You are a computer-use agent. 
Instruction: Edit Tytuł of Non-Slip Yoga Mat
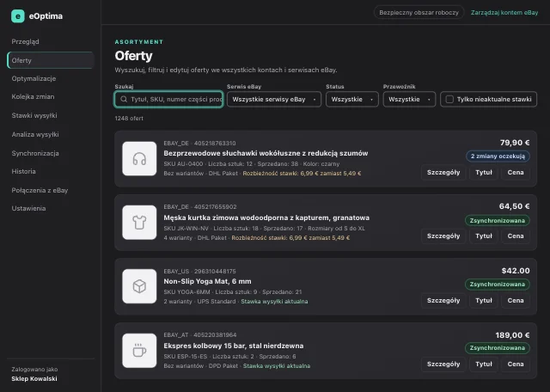tap(484, 300)
